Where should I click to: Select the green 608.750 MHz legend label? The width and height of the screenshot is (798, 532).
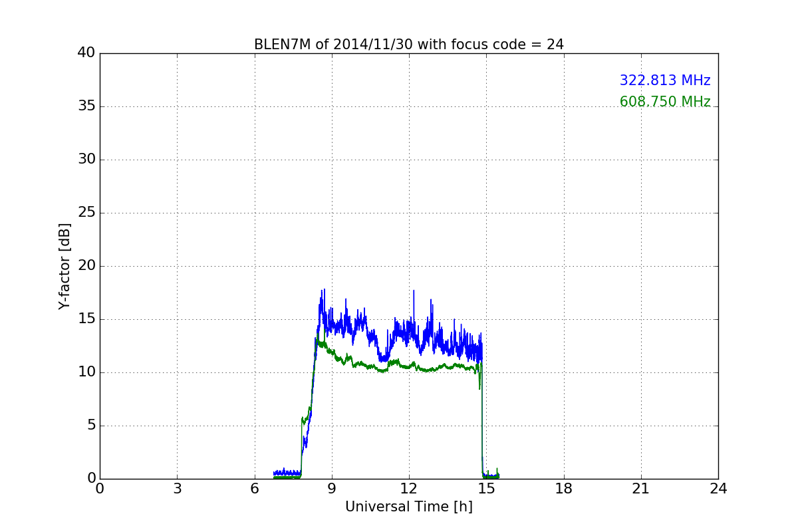[x=665, y=102]
